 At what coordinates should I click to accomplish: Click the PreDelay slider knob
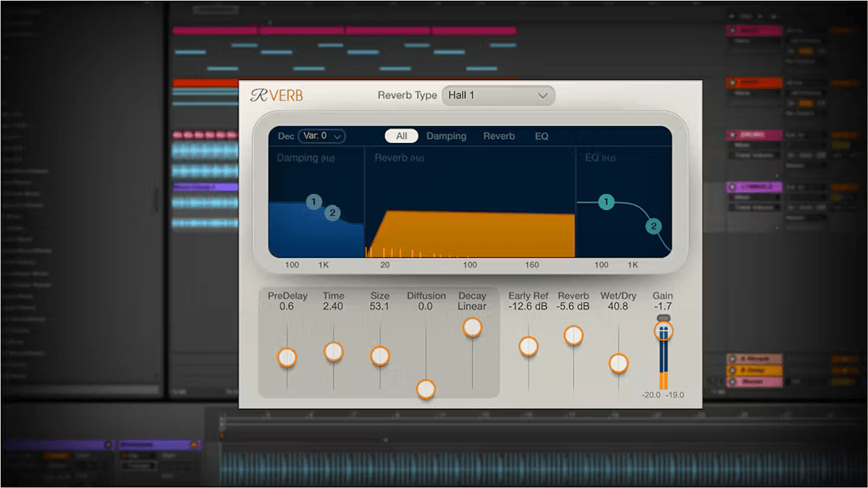287,357
